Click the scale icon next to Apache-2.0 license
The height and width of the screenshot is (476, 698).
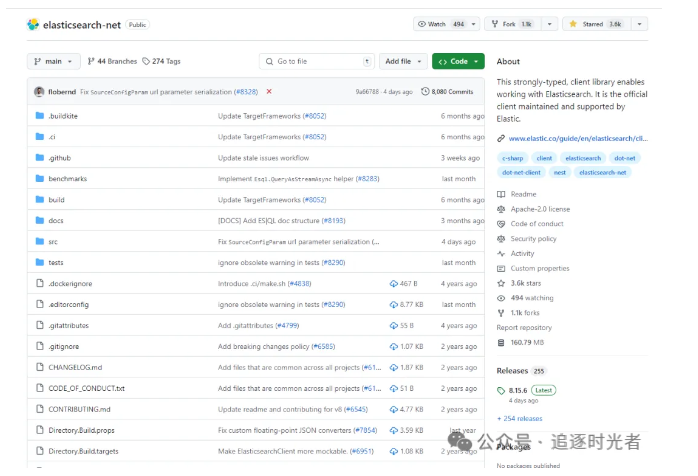pyautogui.click(x=501, y=209)
